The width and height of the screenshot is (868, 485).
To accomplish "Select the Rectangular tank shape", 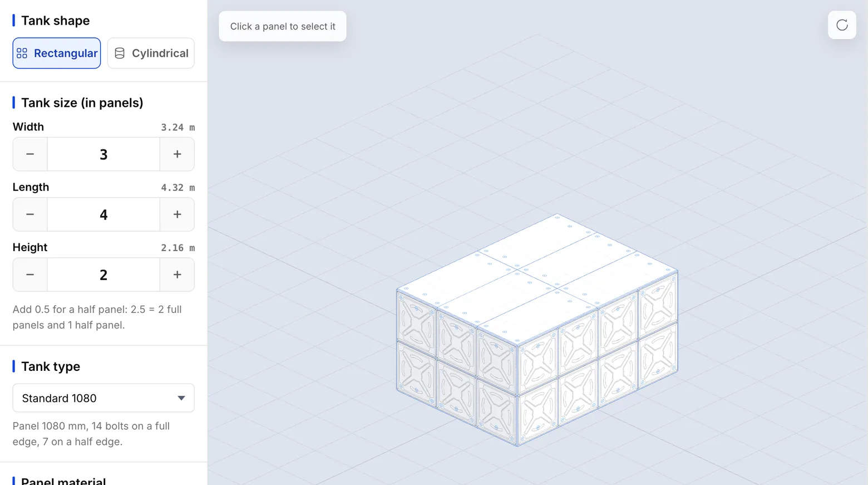I will coord(57,53).
